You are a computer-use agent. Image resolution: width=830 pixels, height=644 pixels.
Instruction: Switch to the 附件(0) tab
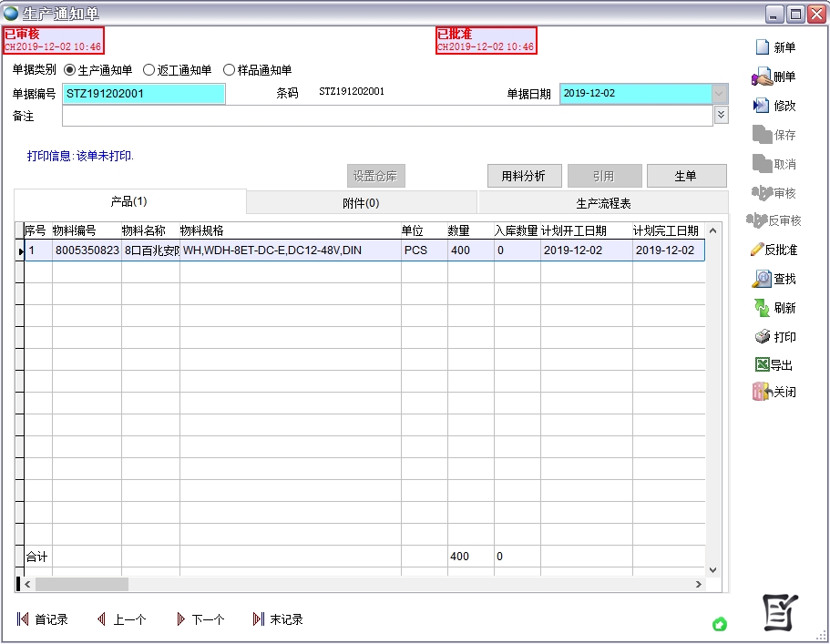[x=362, y=201]
